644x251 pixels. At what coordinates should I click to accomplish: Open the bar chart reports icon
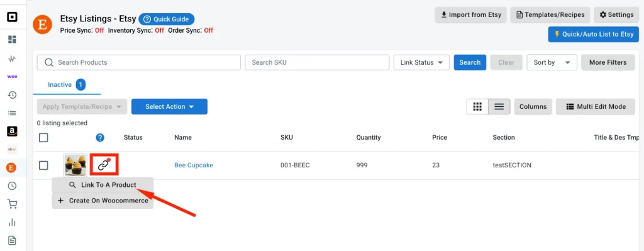coord(13,222)
